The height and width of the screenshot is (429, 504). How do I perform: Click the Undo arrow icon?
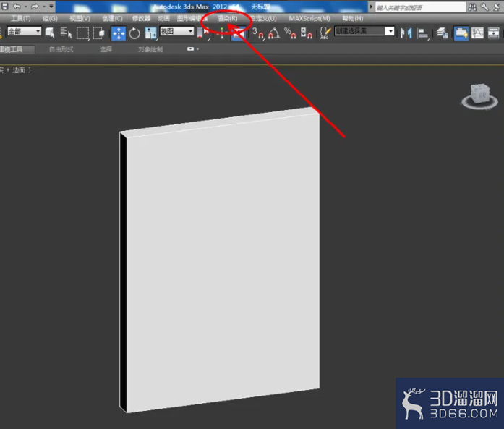(17, 6)
